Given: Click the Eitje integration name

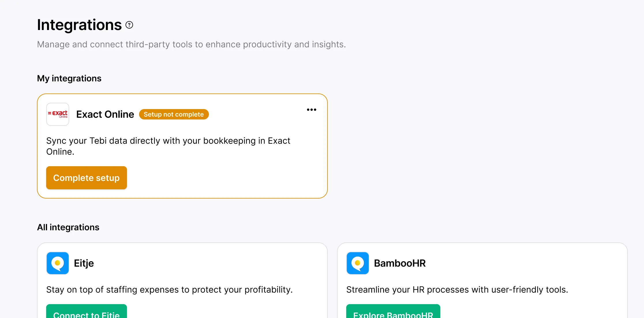Looking at the screenshot, I should [x=84, y=263].
